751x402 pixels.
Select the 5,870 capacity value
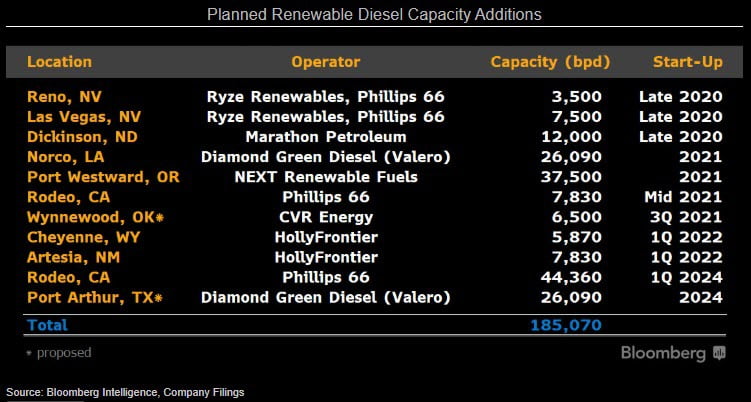(x=575, y=238)
